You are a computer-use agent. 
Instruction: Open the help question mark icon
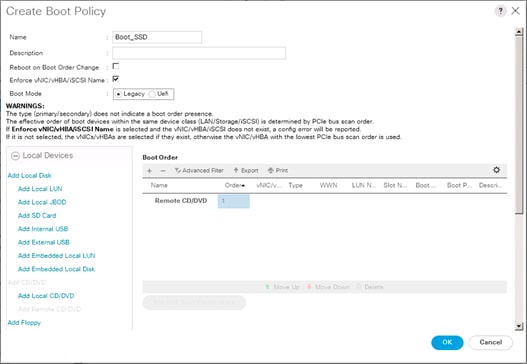[500, 11]
